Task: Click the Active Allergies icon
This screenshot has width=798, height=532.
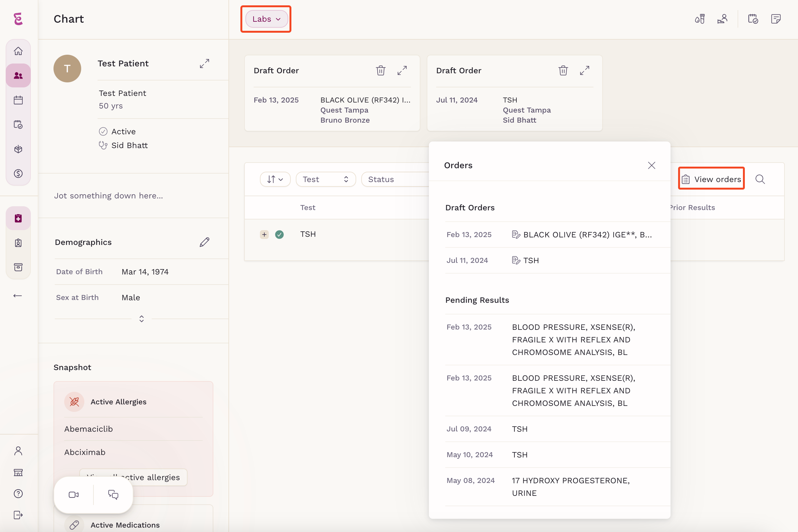Action: click(x=74, y=402)
